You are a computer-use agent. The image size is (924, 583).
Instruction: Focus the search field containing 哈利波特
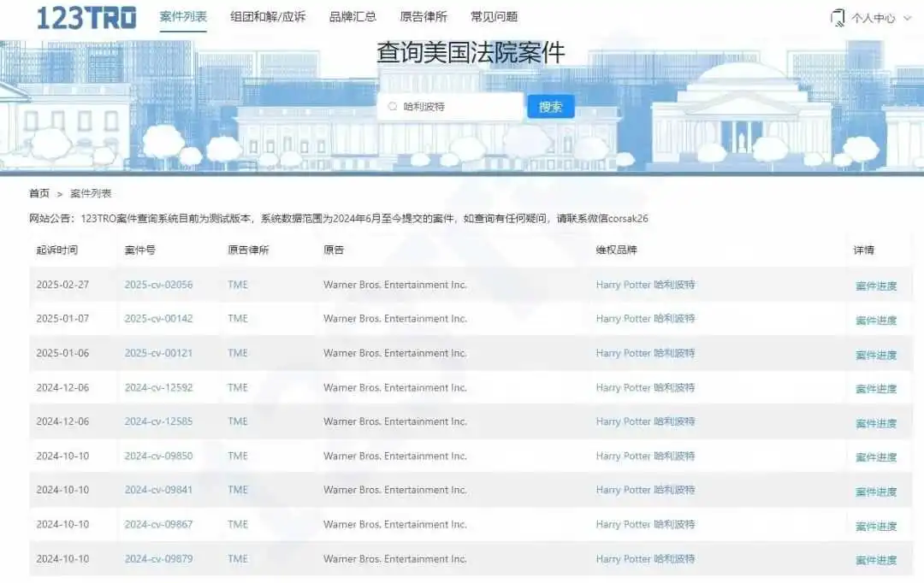[450, 107]
